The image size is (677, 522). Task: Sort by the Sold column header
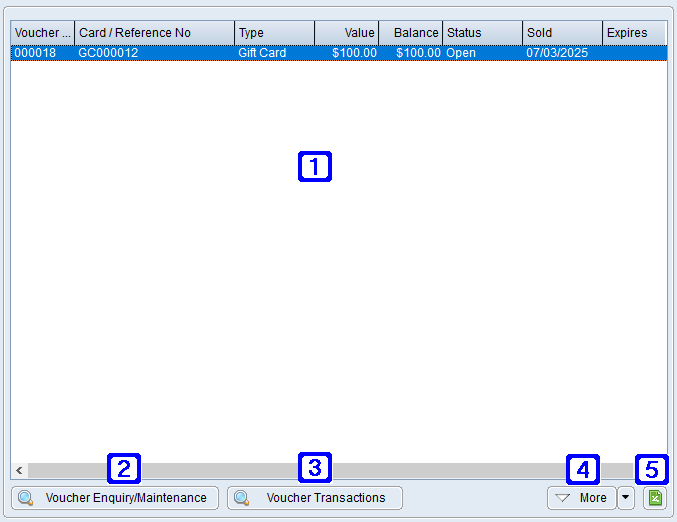(562, 33)
